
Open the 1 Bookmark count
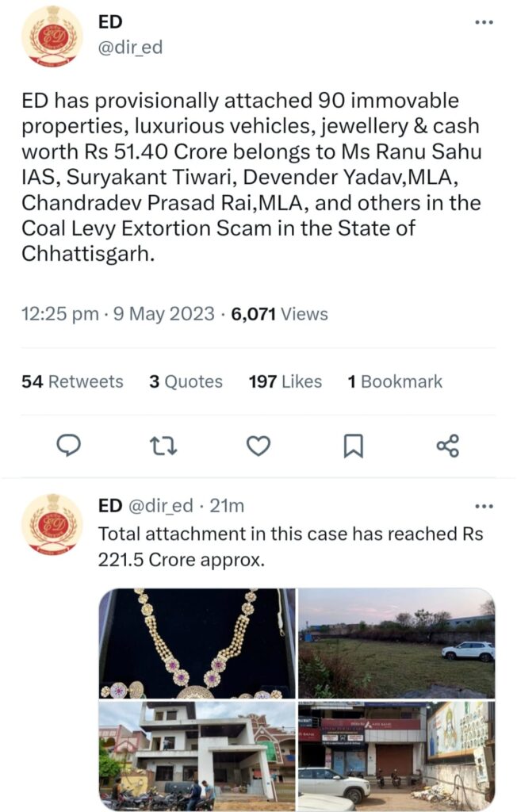395,381
